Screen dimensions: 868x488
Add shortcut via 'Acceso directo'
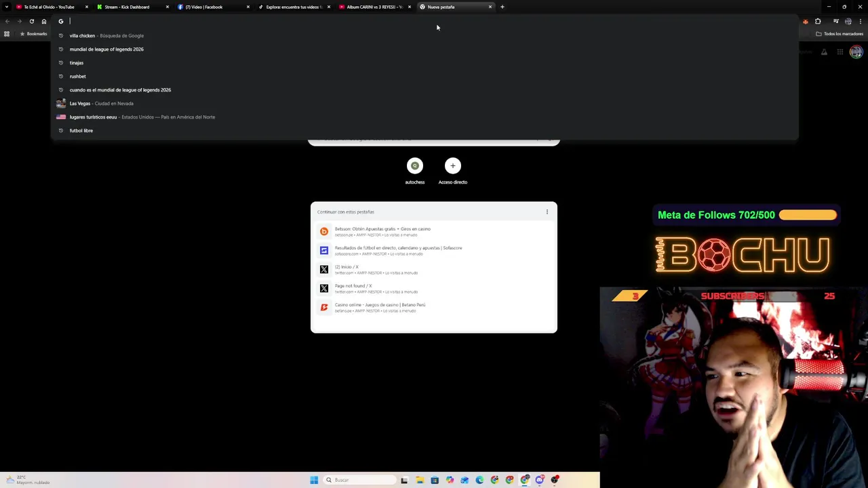point(453,171)
